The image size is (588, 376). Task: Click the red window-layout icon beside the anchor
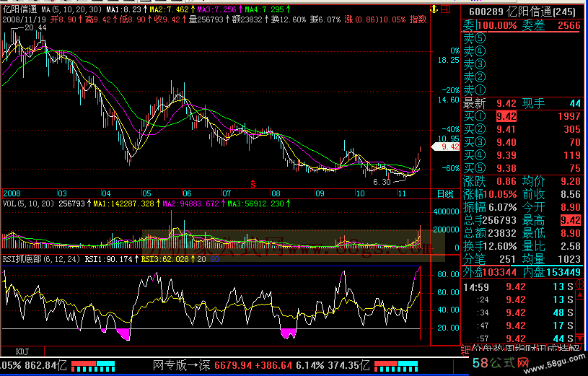pyautogui.click(x=445, y=9)
